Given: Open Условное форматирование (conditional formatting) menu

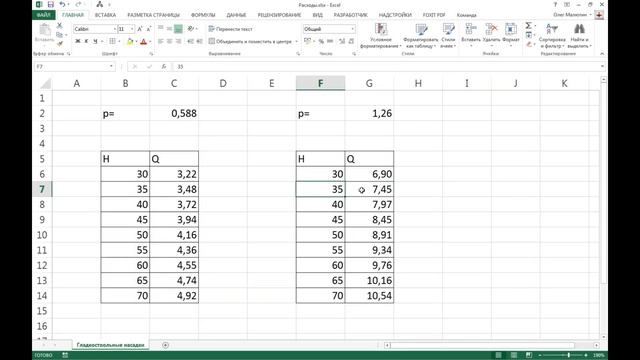Looking at the screenshot, I should [x=380, y=36].
